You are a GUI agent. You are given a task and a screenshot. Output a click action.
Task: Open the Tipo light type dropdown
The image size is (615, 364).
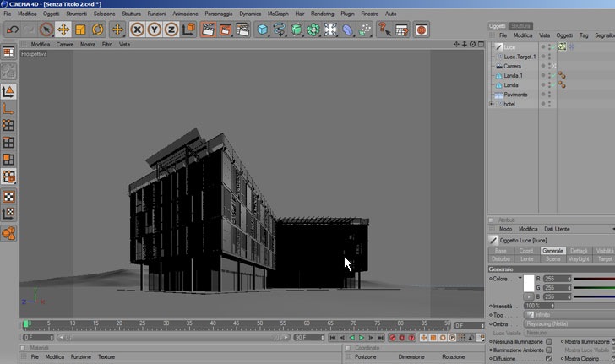569,315
